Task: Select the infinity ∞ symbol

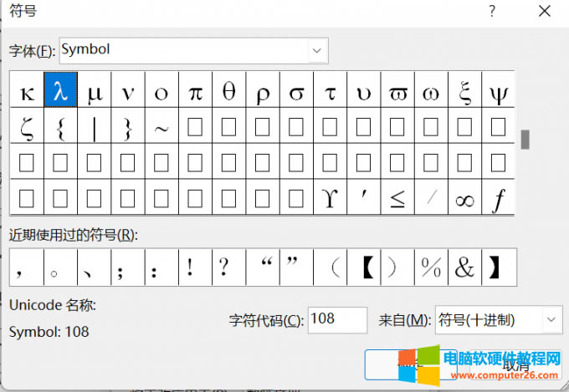Action: coord(465,198)
